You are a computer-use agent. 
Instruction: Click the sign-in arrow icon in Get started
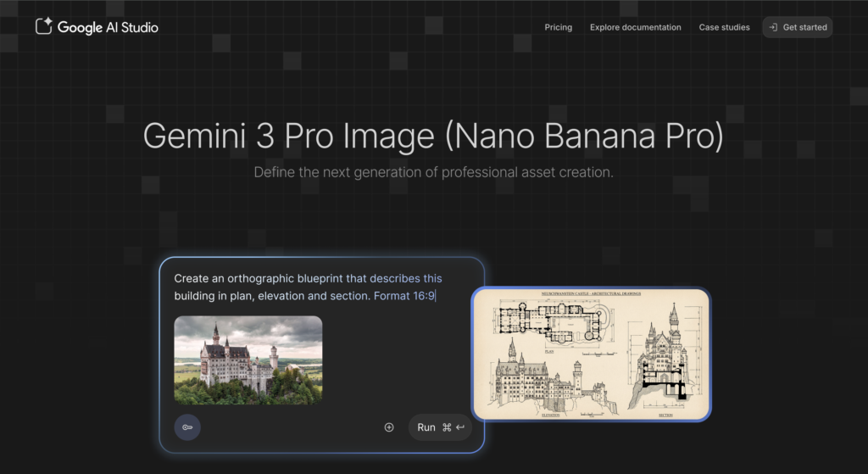772,27
